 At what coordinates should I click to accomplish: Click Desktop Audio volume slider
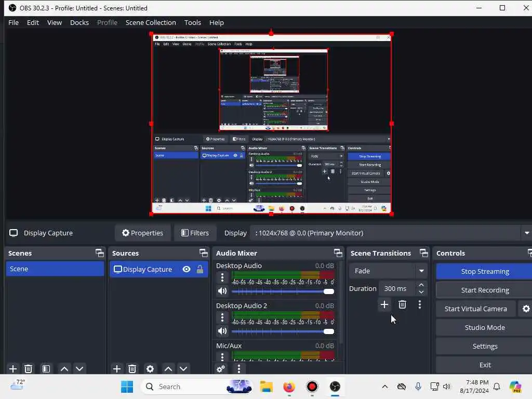pyautogui.click(x=283, y=291)
